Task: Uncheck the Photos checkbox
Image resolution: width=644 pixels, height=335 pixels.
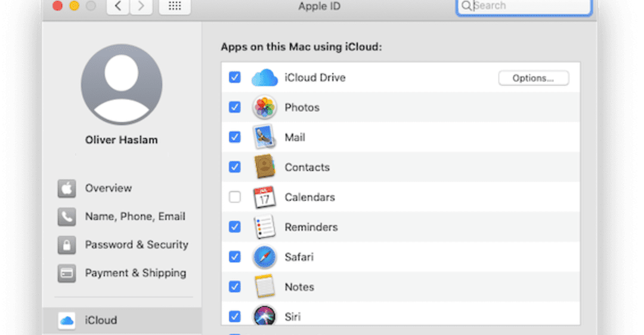Action: [234, 107]
